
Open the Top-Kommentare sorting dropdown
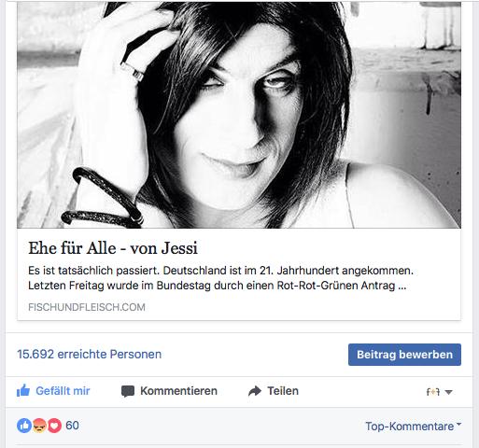coord(414,426)
